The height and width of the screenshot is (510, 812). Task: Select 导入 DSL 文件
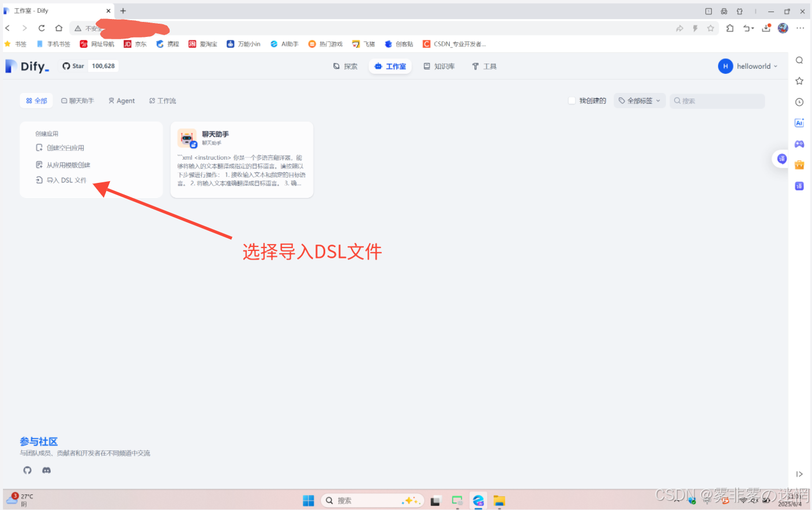click(x=61, y=180)
